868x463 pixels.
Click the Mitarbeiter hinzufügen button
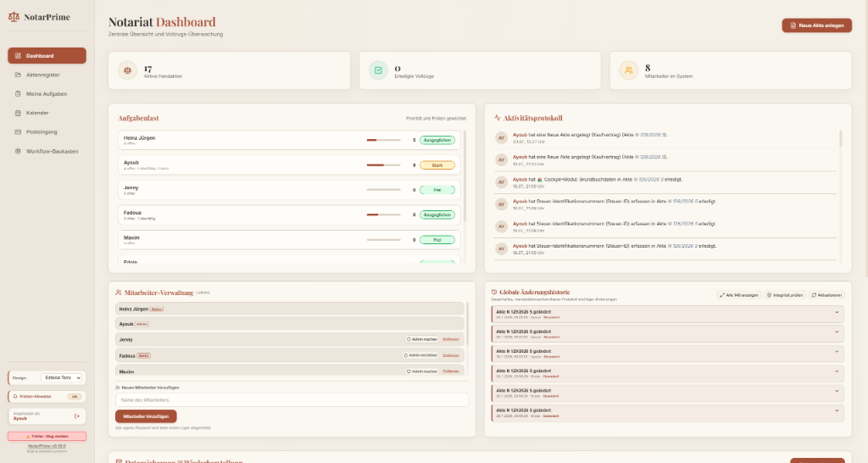(146, 416)
